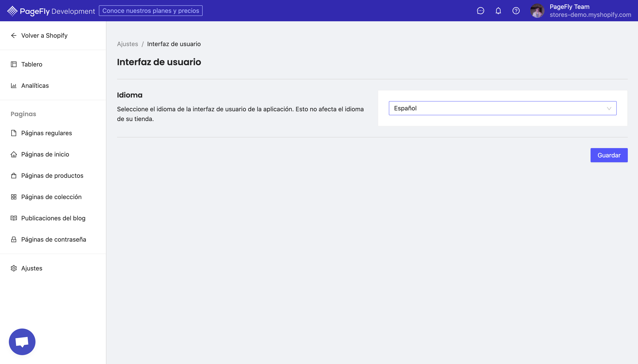This screenshot has width=638, height=364.
Task: Click the Guardar button
Action: point(609,155)
